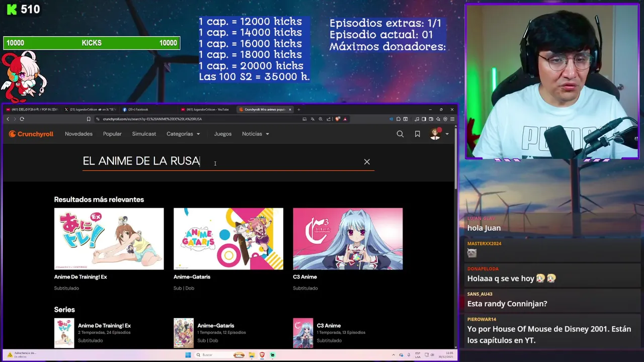Click the taskbar microphone tray icon

coord(409,355)
